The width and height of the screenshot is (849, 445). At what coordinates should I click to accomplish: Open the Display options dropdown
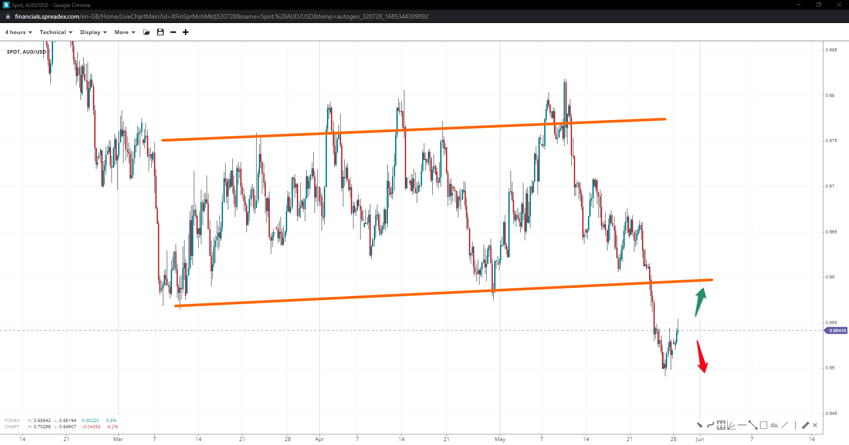pyautogui.click(x=93, y=32)
